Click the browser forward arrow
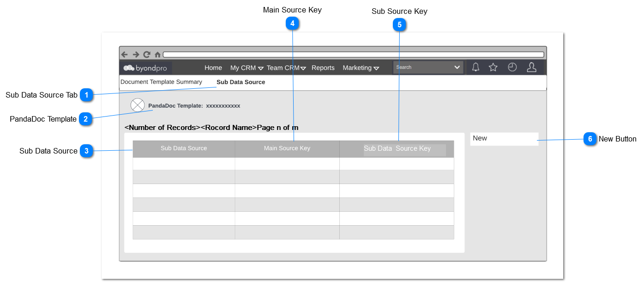The image size is (644, 283). pos(136,55)
